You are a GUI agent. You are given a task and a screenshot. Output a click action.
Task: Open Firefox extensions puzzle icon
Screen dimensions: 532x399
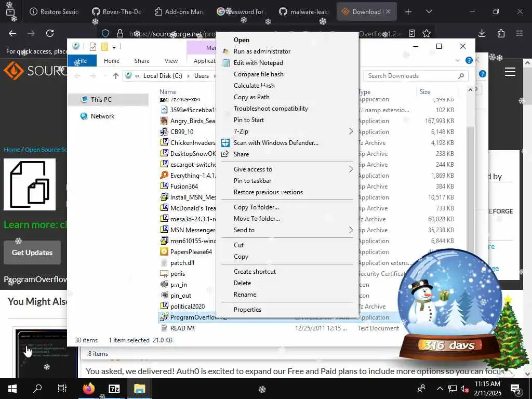[501, 33]
